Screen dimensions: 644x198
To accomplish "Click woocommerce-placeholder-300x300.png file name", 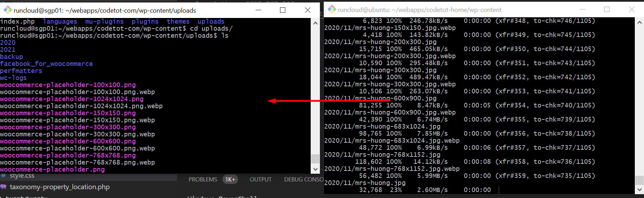I will point(68,127).
